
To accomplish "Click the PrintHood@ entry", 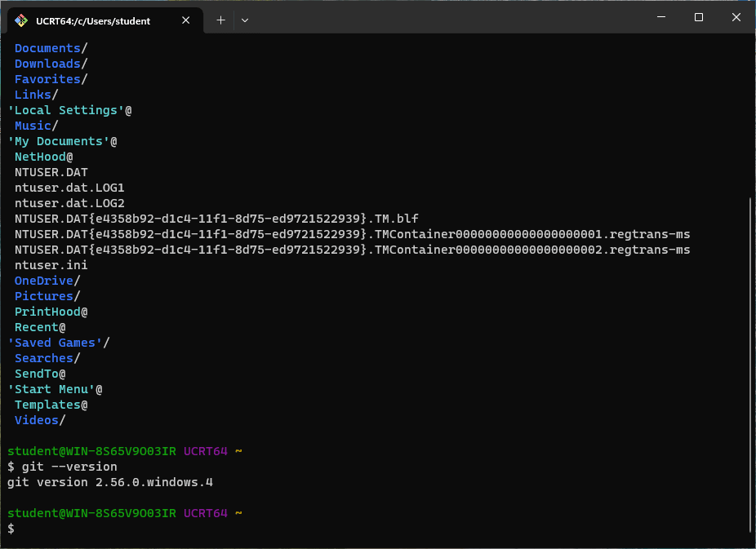I will [x=51, y=312].
